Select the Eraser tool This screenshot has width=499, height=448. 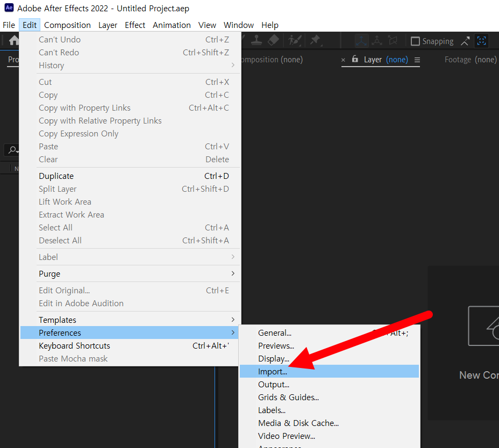click(273, 40)
